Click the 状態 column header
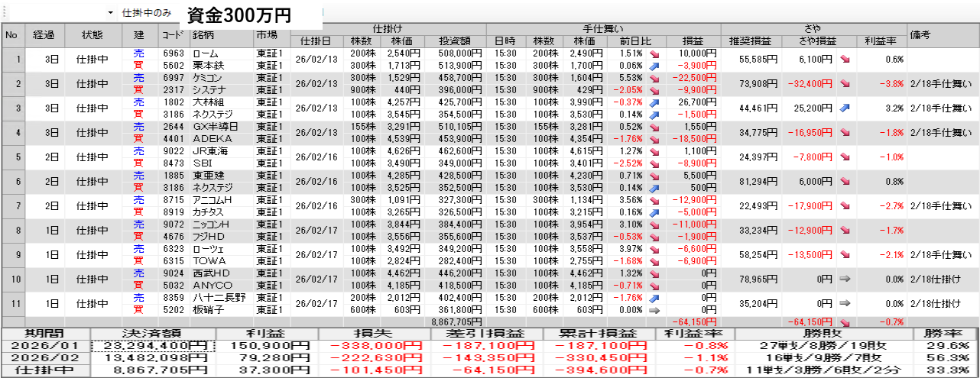Image resolution: width=980 pixels, height=378 pixels. [93, 35]
